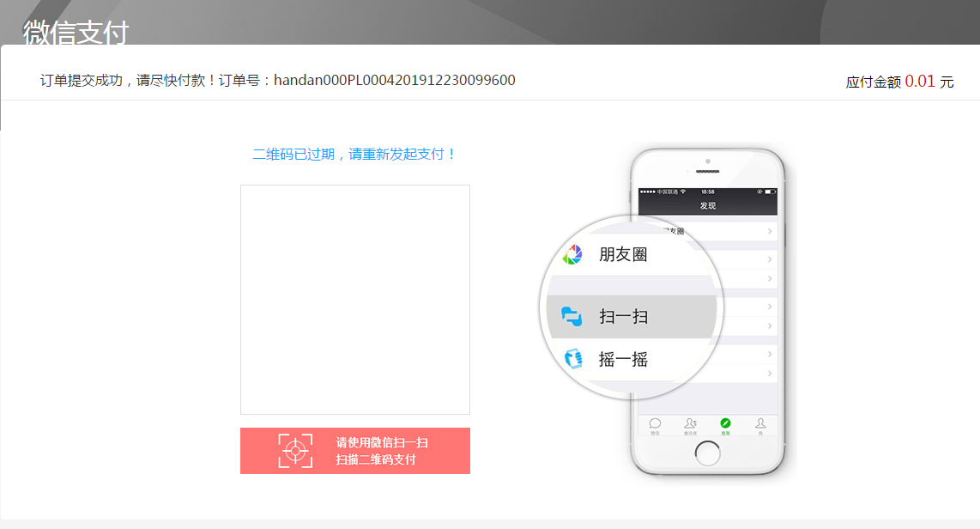Click the 摇一摇 label in magnified circle

(x=623, y=360)
